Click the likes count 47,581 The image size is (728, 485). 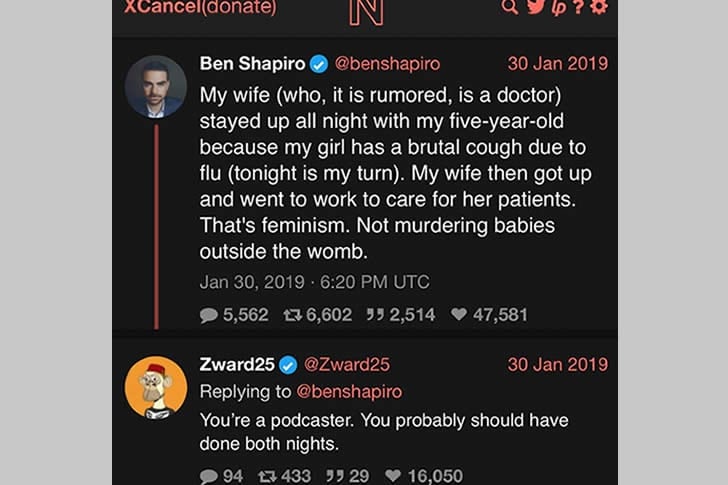pyautogui.click(x=489, y=314)
